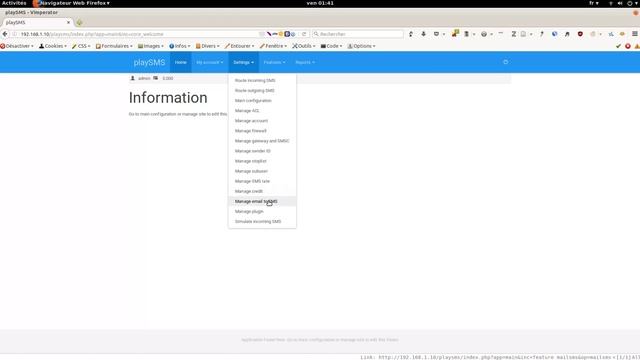Open the Images dropdown menu
The width and height of the screenshot is (640, 360).
[151, 46]
